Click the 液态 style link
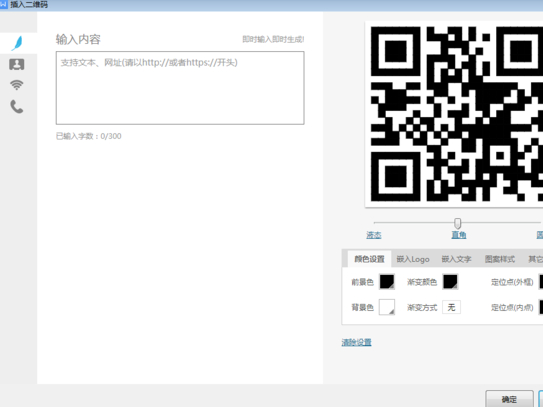This screenshot has width=543, height=407. 374,235
